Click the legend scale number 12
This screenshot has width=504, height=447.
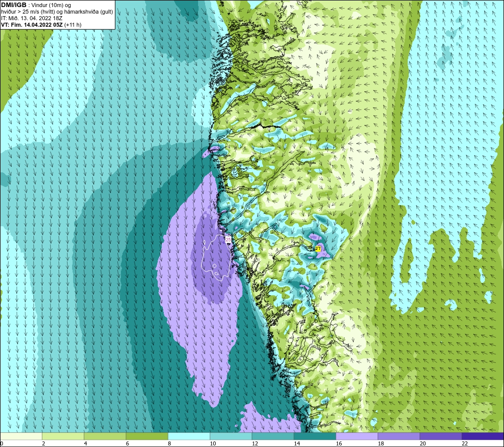pos(255,444)
